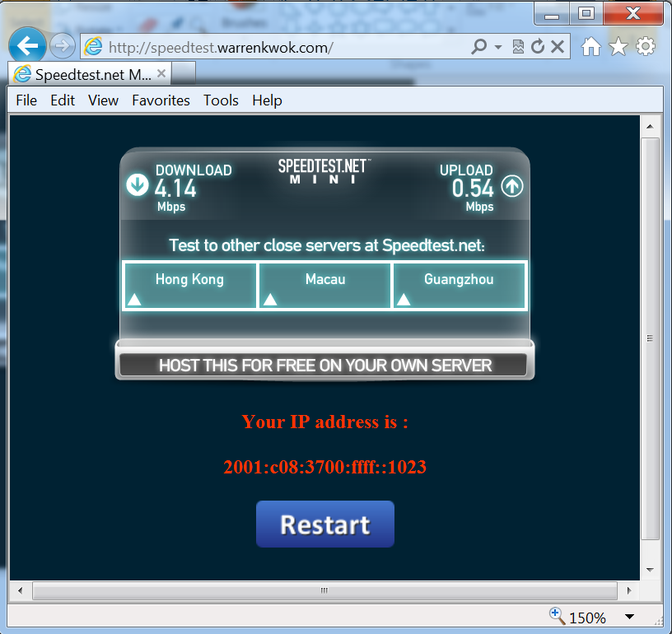Go to Home page icon
The width and height of the screenshot is (672, 634).
pyautogui.click(x=591, y=46)
